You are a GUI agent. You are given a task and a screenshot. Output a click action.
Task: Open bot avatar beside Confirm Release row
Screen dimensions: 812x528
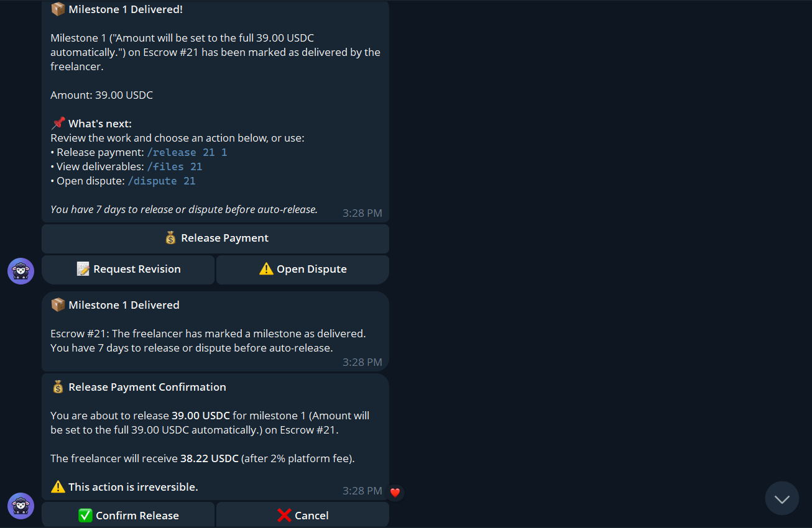click(21, 506)
